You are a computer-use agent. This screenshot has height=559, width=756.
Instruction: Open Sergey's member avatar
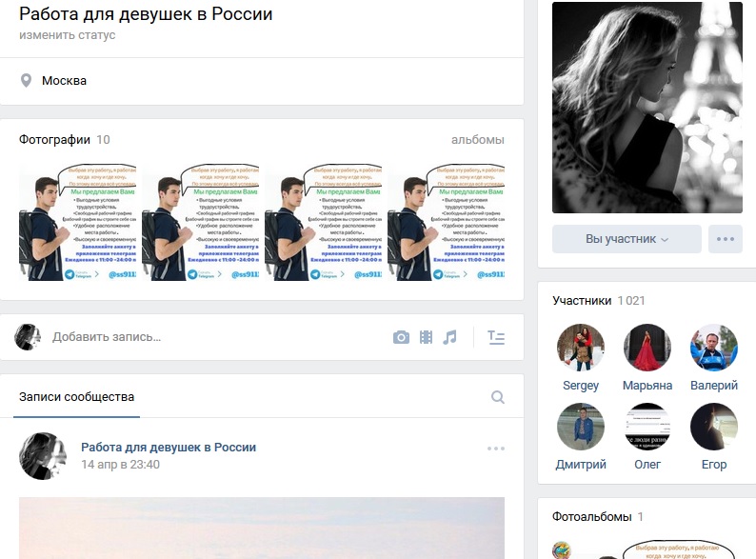point(581,348)
